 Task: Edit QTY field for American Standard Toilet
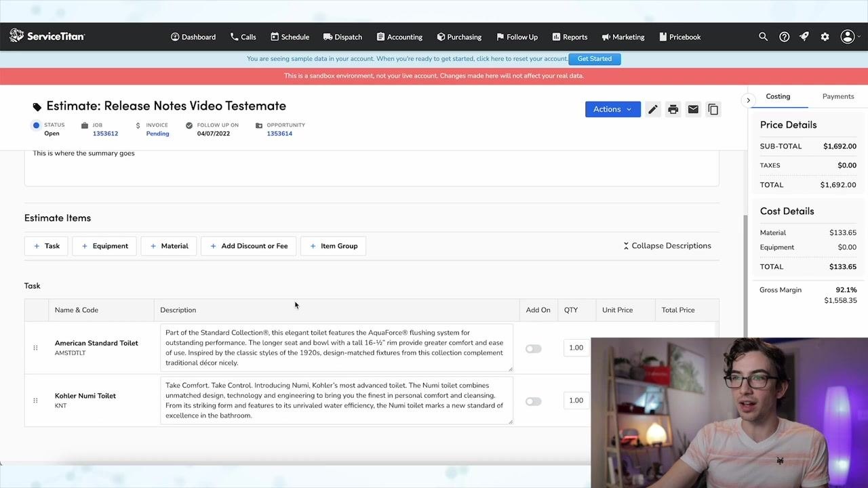click(x=578, y=348)
